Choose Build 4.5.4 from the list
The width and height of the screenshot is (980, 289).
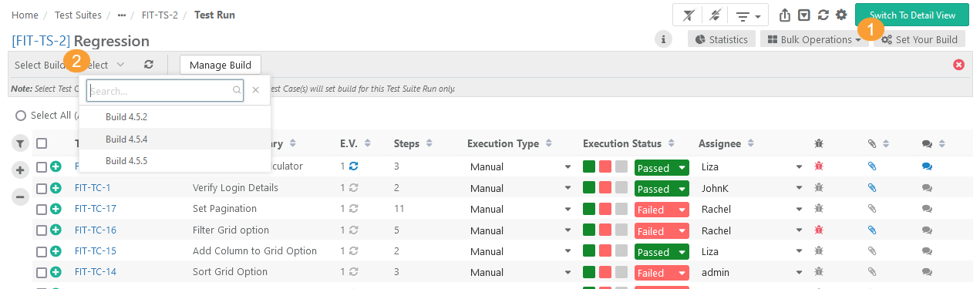click(175, 139)
